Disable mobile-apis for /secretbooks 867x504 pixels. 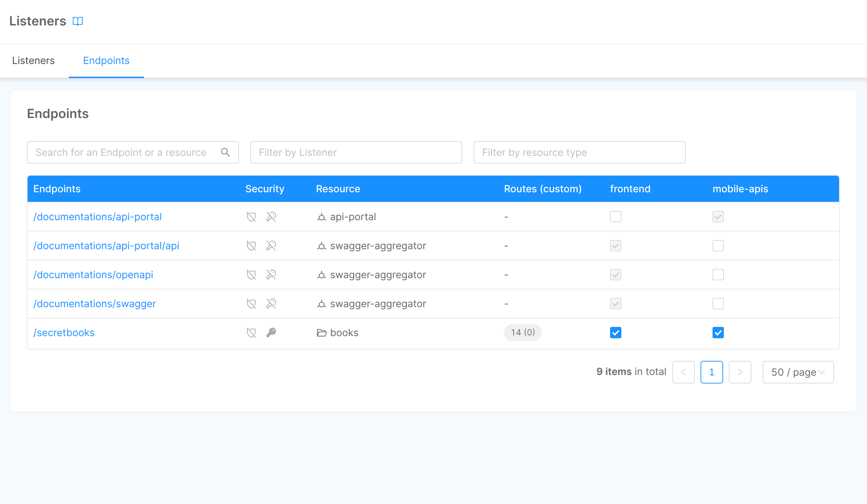click(718, 333)
